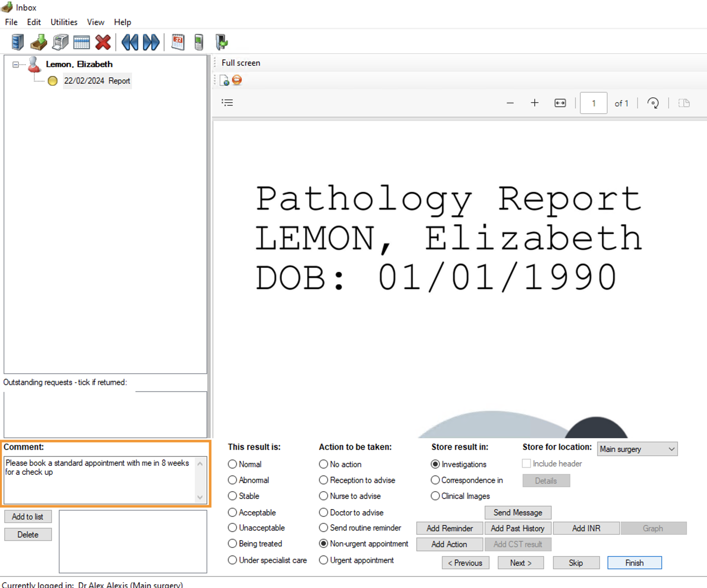The image size is (707, 588).
Task: Click the red X delete icon
Action: coord(103,42)
